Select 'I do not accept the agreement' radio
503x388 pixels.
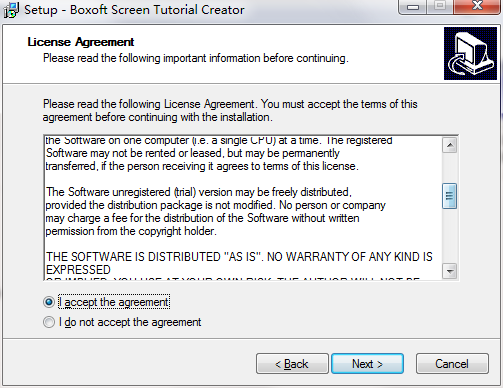49,322
